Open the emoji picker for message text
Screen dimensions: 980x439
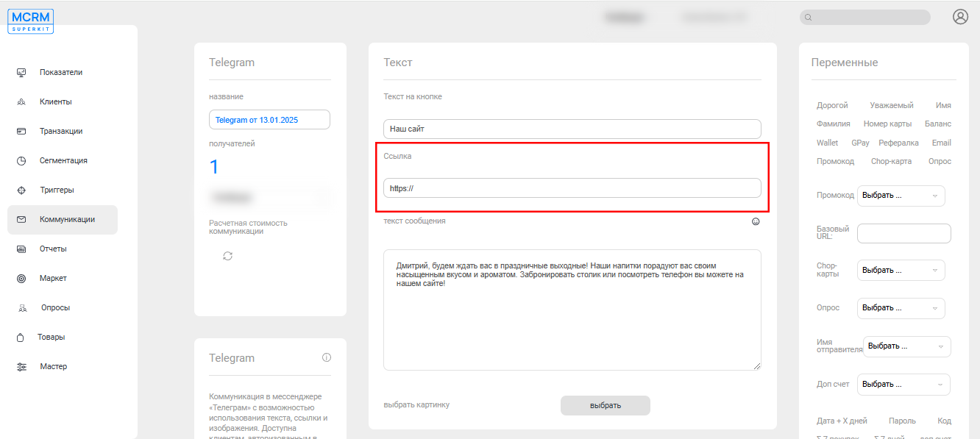point(756,221)
